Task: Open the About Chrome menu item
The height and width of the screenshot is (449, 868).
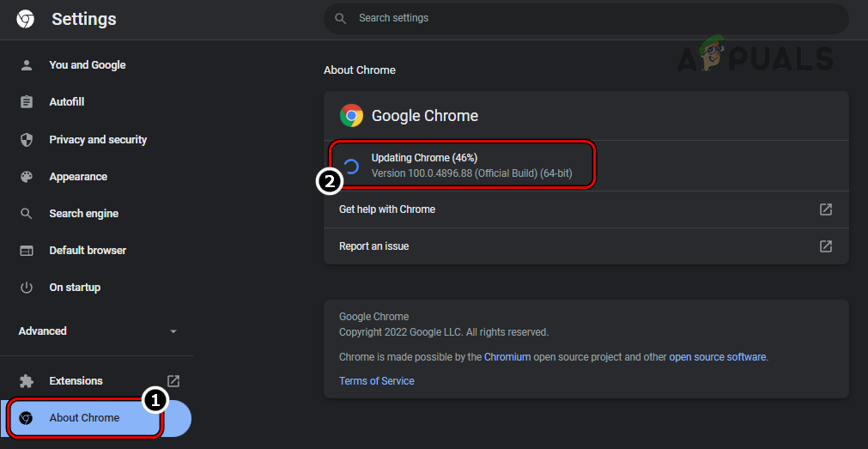Action: click(x=84, y=418)
